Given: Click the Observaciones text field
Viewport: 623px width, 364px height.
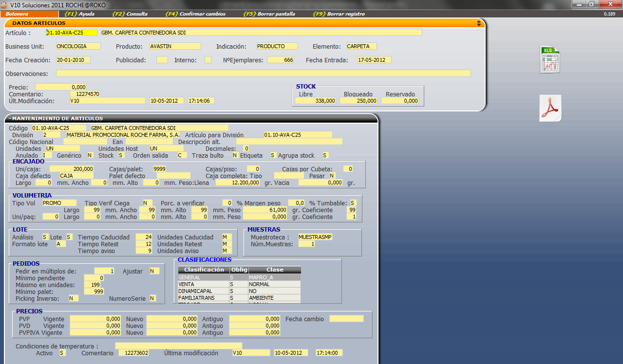Looking at the screenshot, I should click(x=263, y=73).
